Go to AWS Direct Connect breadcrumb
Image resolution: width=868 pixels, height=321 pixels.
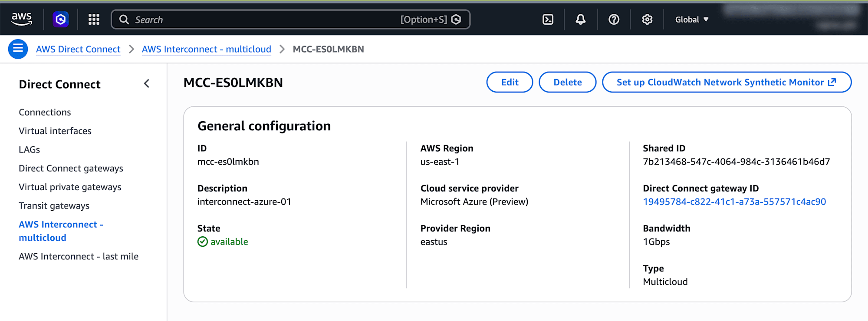78,49
